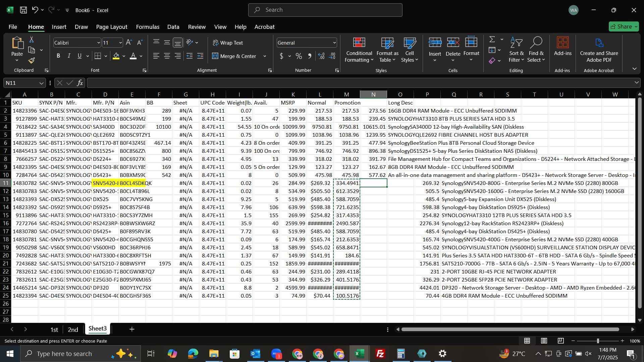644x362 pixels.
Task: Click Create and Share Adobe PDF icon
Action: coord(599,49)
